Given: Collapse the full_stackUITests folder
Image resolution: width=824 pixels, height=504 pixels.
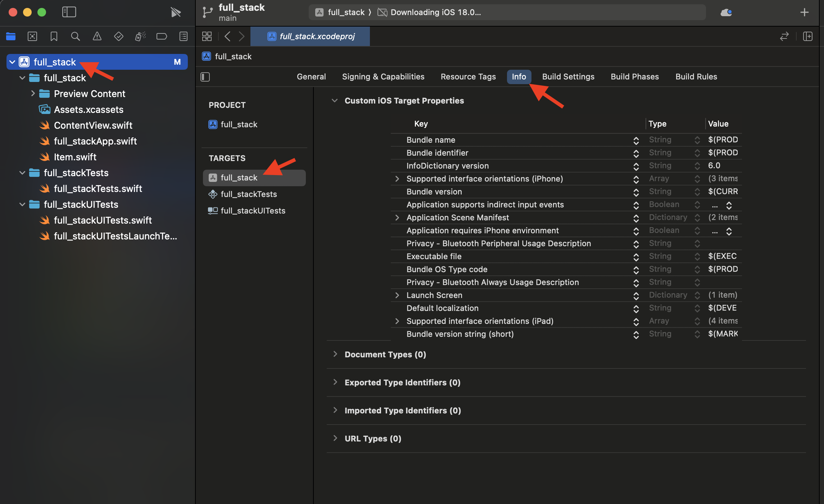Looking at the screenshot, I should [22, 204].
